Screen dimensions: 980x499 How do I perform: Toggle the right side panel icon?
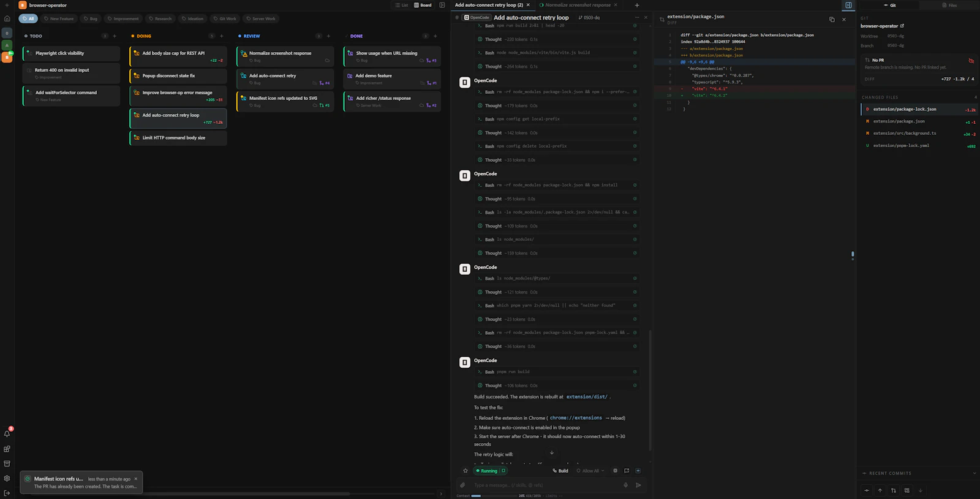[x=848, y=5]
